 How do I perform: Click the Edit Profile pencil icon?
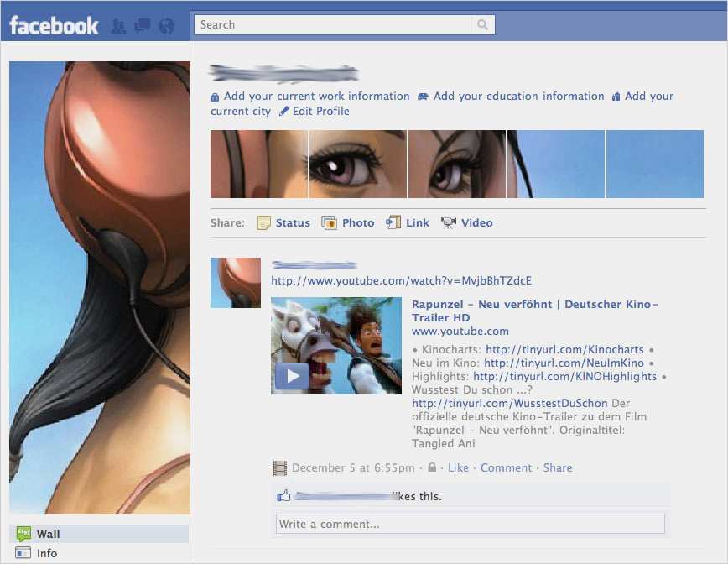click(284, 112)
